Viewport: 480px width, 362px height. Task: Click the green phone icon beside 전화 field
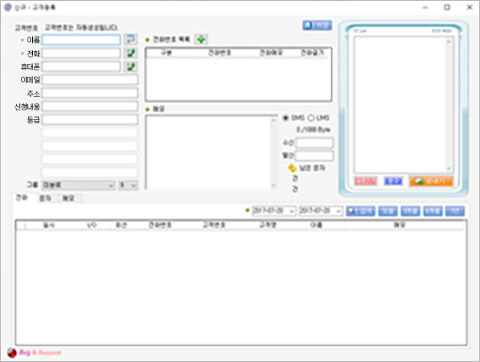pyautogui.click(x=130, y=53)
